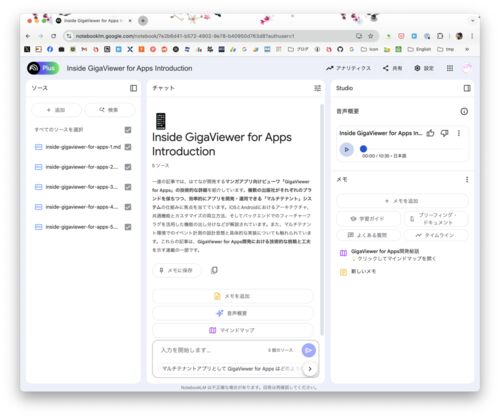
Task: Collapse the ソース panel with its panel icon
Action: pos(133,88)
